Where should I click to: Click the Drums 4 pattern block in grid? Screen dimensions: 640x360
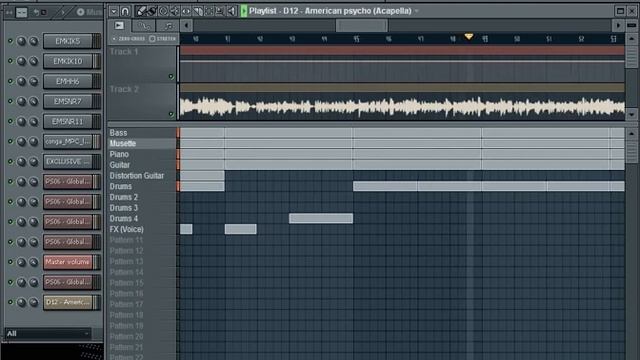click(x=321, y=218)
